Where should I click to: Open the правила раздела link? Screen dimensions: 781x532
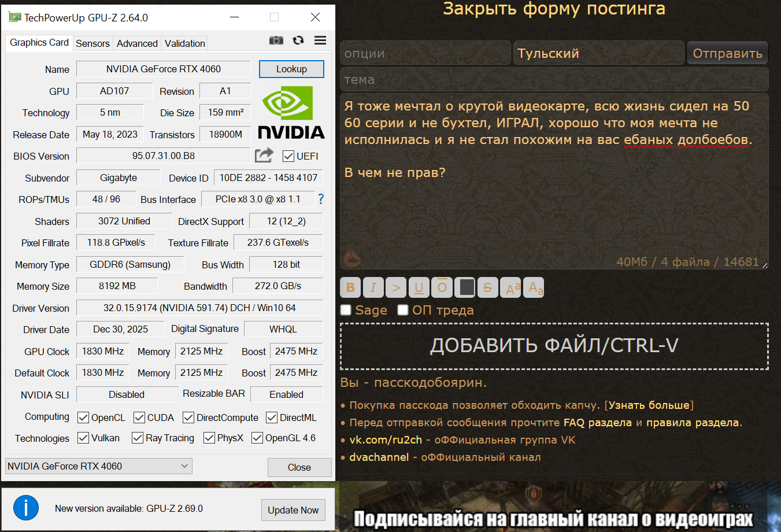(x=693, y=422)
